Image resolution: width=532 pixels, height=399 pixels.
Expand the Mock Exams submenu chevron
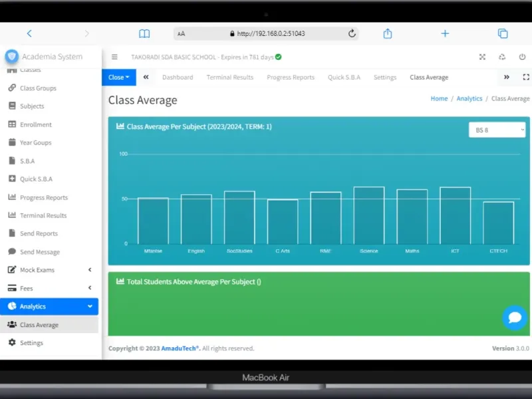90,270
